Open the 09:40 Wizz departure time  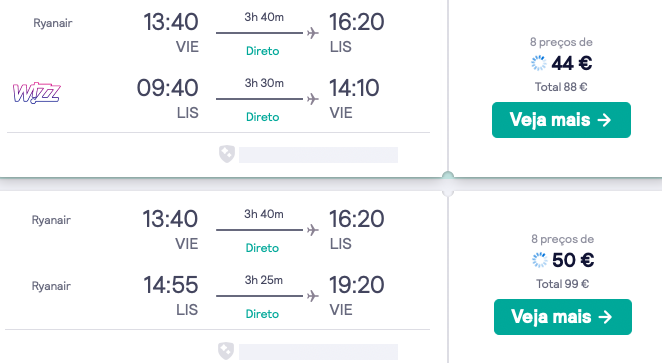point(167,88)
